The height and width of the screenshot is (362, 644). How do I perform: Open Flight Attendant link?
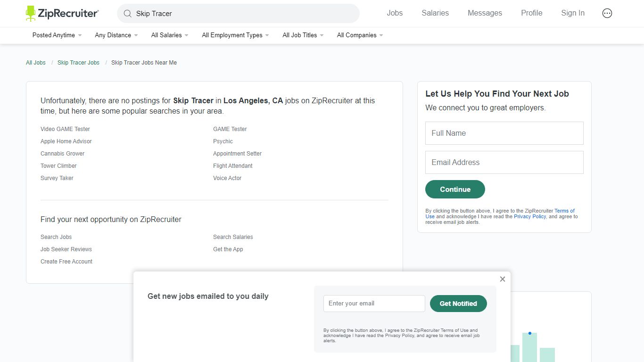[x=233, y=166]
